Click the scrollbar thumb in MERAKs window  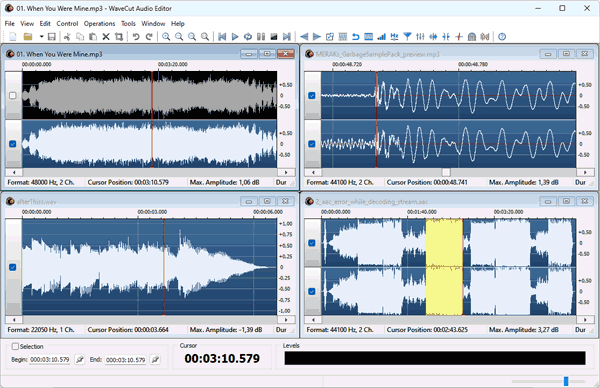click(x=446, y=172)
